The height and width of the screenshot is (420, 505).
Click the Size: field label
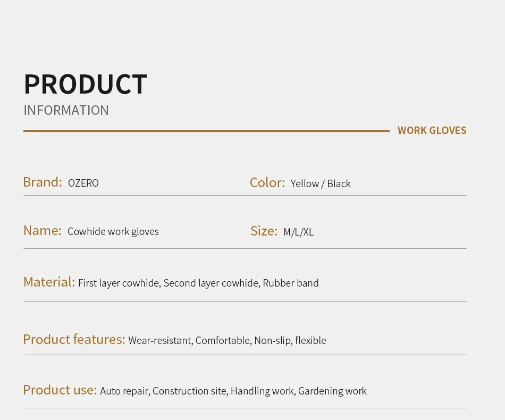[x=264, y=231]
